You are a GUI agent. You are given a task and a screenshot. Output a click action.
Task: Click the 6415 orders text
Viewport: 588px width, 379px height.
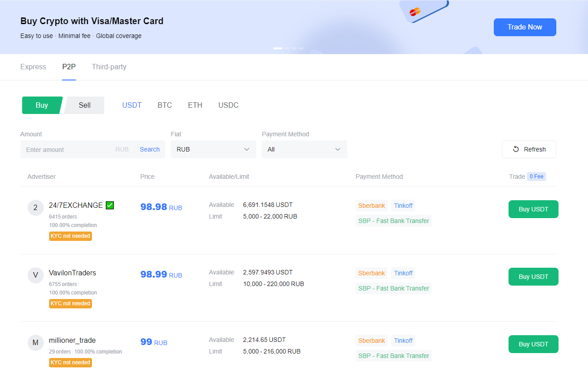pos(63,217)
